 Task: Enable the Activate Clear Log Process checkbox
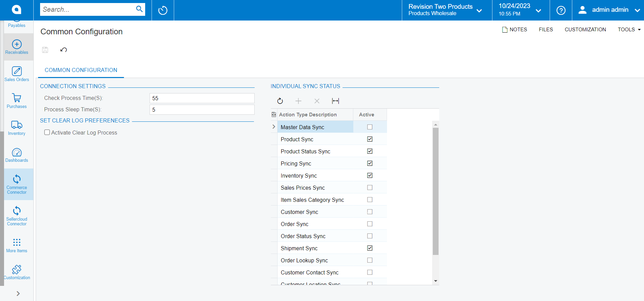tap(47, 133)
